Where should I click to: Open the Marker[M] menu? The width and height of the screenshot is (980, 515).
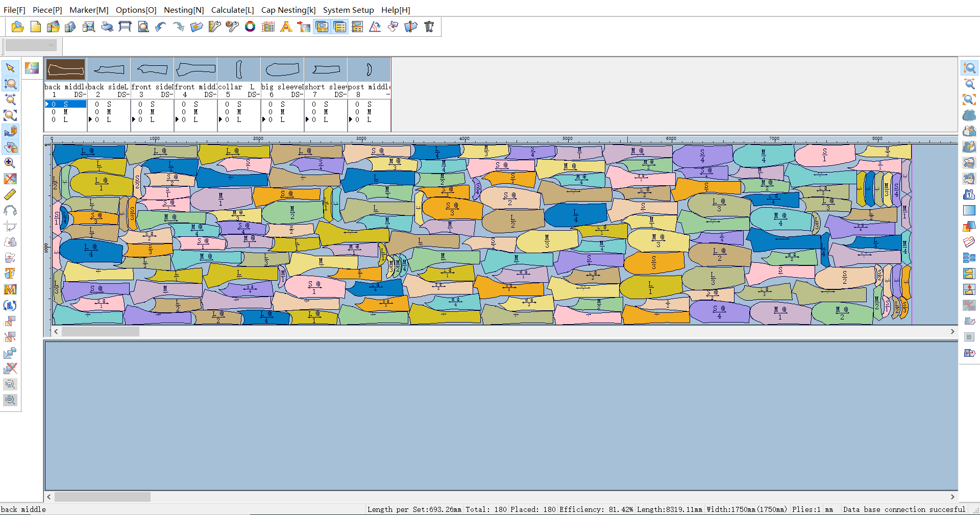[x=89, y=10]
